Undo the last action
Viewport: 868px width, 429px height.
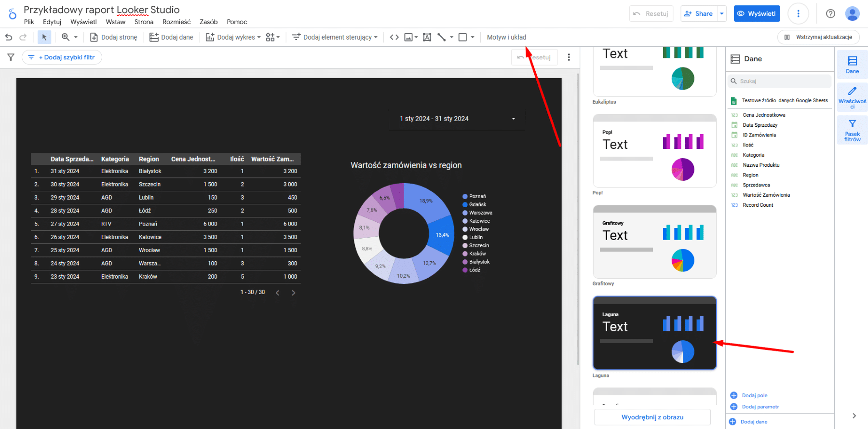[9, 37]
